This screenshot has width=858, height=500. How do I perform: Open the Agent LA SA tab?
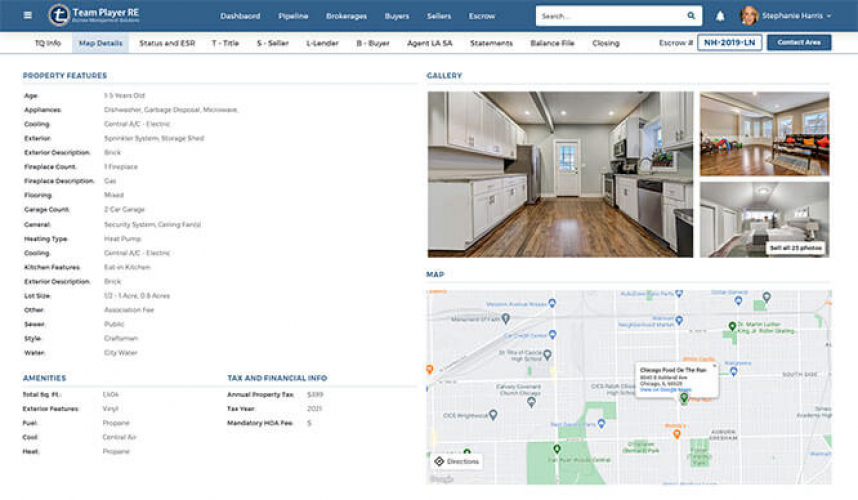pos(430,43)
